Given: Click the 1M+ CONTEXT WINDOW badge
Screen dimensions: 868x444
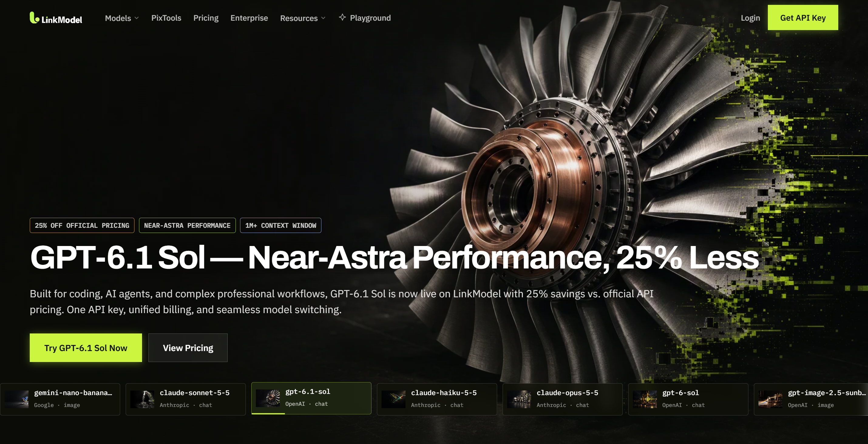Looking at the screenshot, I should pyautogui.click(x=280, y=225).
